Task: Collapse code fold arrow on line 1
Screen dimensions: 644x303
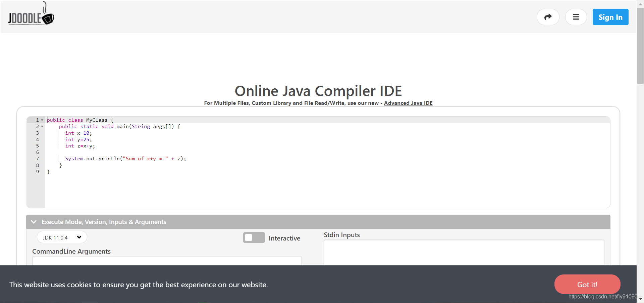Action: (42, 120)
